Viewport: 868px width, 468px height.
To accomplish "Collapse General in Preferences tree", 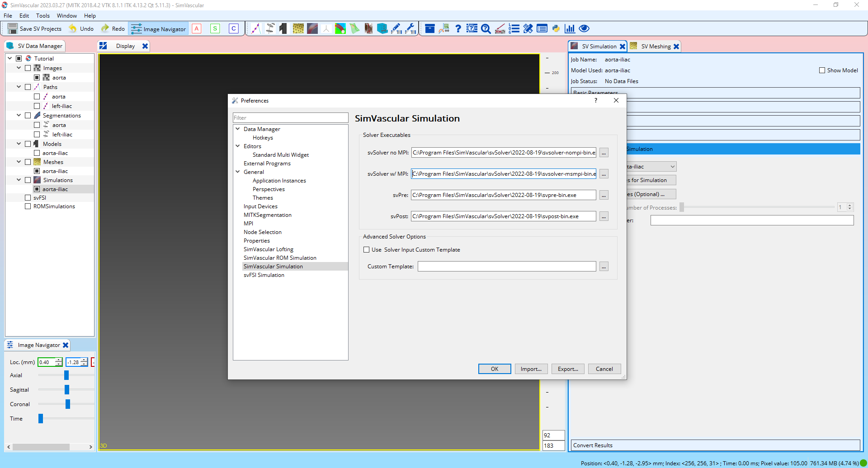I will point(237,172).
